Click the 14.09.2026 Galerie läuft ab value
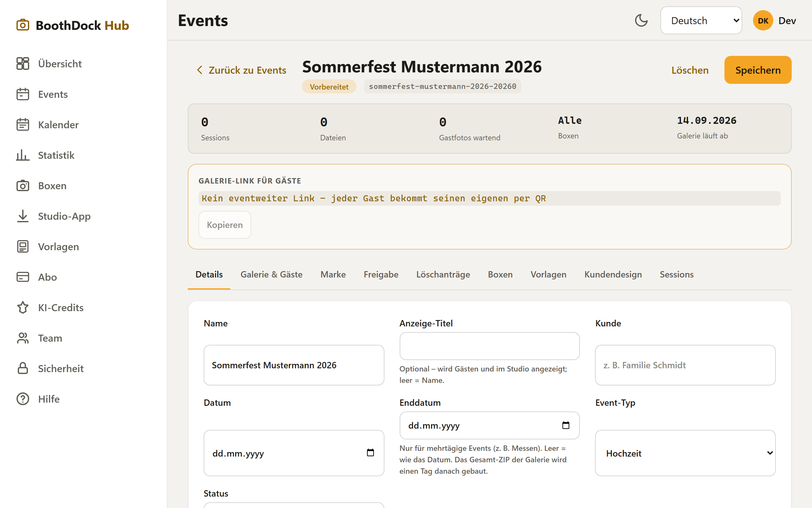 pos(707,121)
